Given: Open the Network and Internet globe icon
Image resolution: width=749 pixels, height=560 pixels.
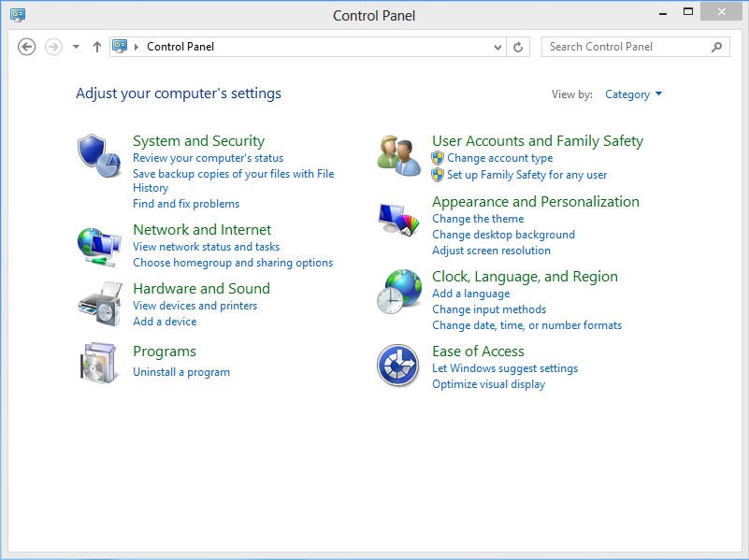Looking at the screenshot, I should coord(99,247).
